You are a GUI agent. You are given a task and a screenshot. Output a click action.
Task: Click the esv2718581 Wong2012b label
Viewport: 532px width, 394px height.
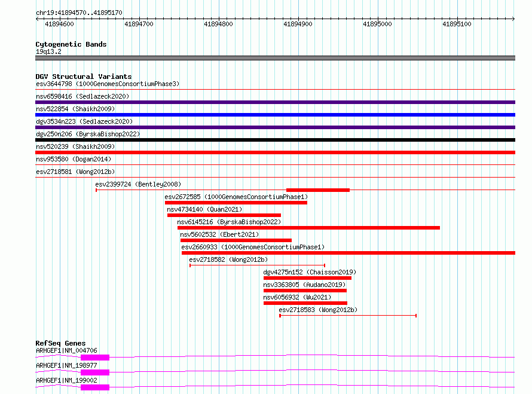tap(75, 172)
